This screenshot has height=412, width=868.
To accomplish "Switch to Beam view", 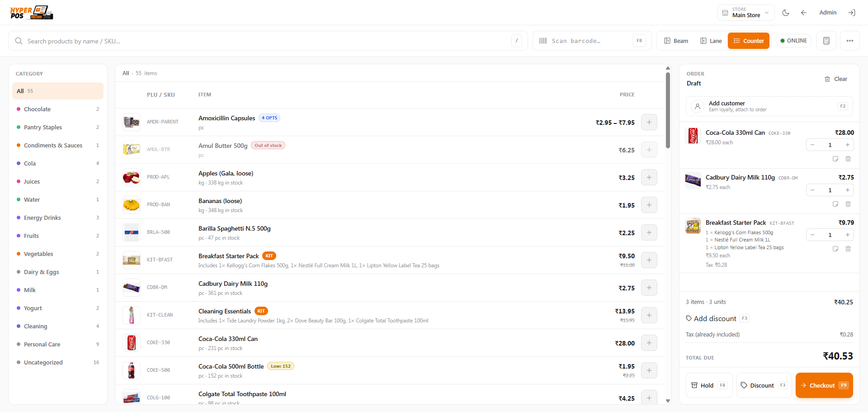I will pyautogui.click(x=676, y=41).
